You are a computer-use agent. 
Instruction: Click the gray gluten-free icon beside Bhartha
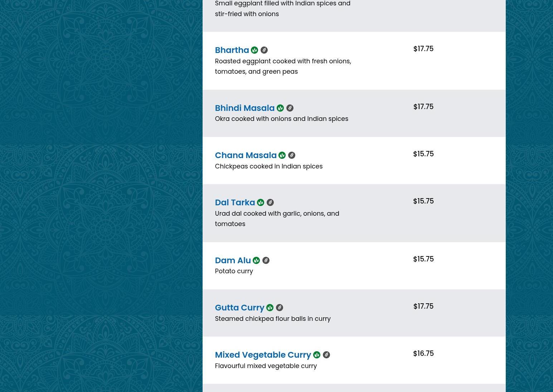[264, 50]
